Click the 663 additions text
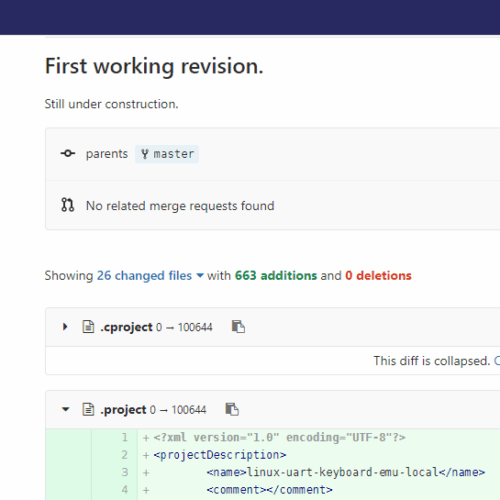 pyautogui.click(x=276, y=276)
